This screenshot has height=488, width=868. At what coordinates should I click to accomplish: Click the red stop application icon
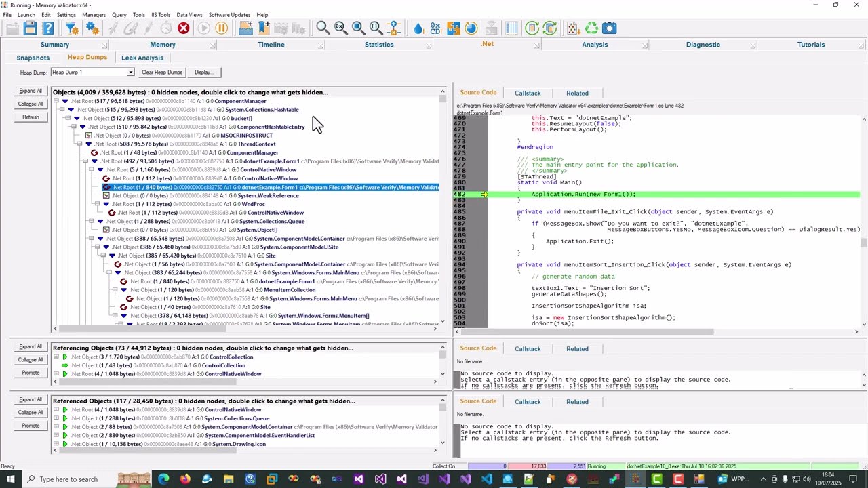(x=183, y=28)
